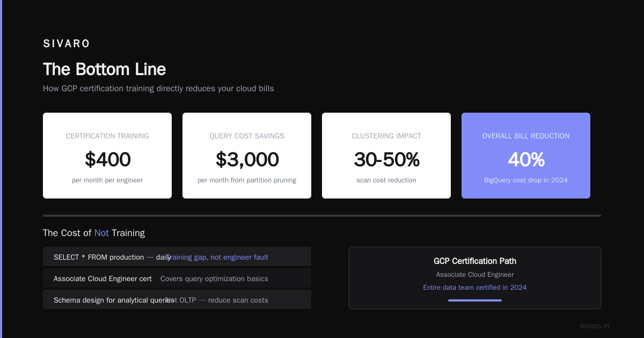Click the $3,000 savings figure
This screenshot has height=338, width=644.
click(x=247, y=159)
